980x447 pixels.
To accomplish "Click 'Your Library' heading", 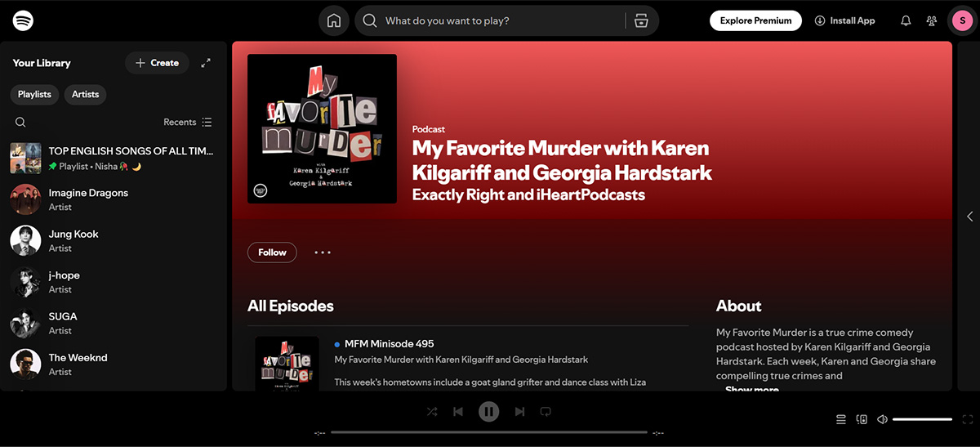I will click(x=42, y=63).
